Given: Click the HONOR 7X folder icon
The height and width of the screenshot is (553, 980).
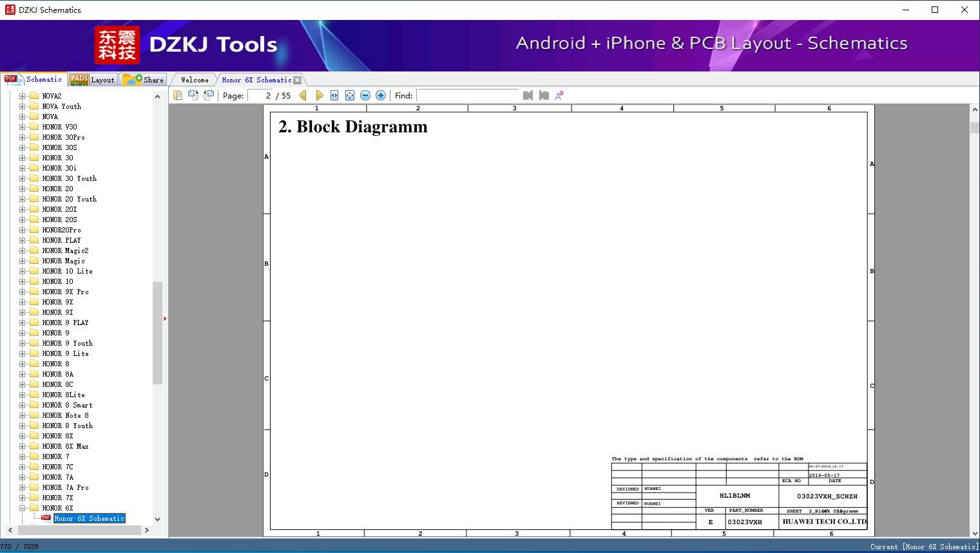Looking at the screenshot, I should tap(34, 498).
